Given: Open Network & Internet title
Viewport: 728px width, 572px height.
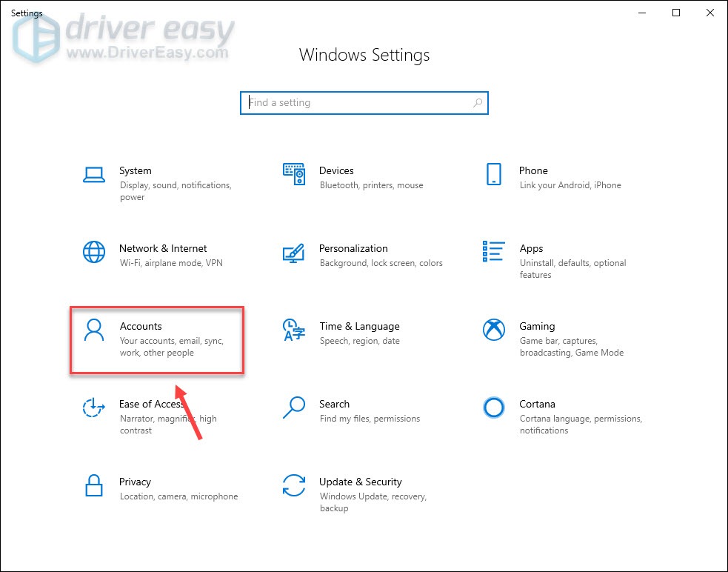Looking at the screenshot, I should [163, 248].
